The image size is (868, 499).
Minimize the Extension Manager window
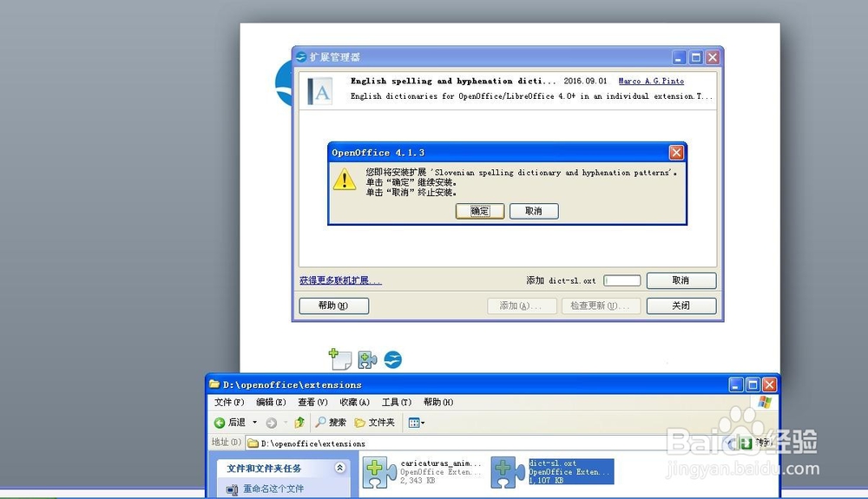[679, 57]
